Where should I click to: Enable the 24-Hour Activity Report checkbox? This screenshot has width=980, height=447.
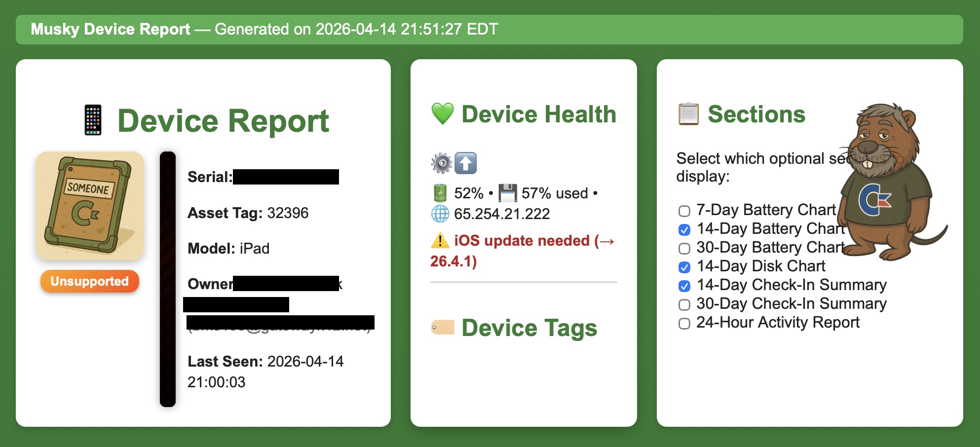click(x=684, y=324)
